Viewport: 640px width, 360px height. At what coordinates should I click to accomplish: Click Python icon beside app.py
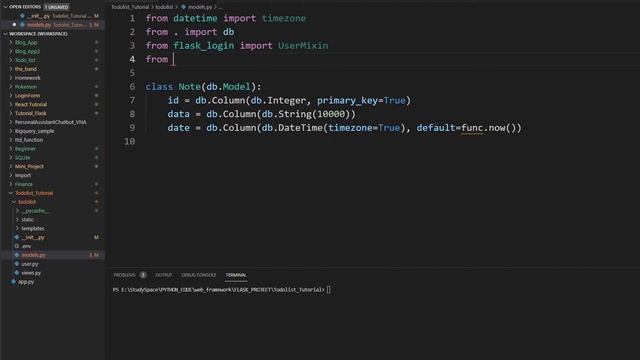[13, 282]
